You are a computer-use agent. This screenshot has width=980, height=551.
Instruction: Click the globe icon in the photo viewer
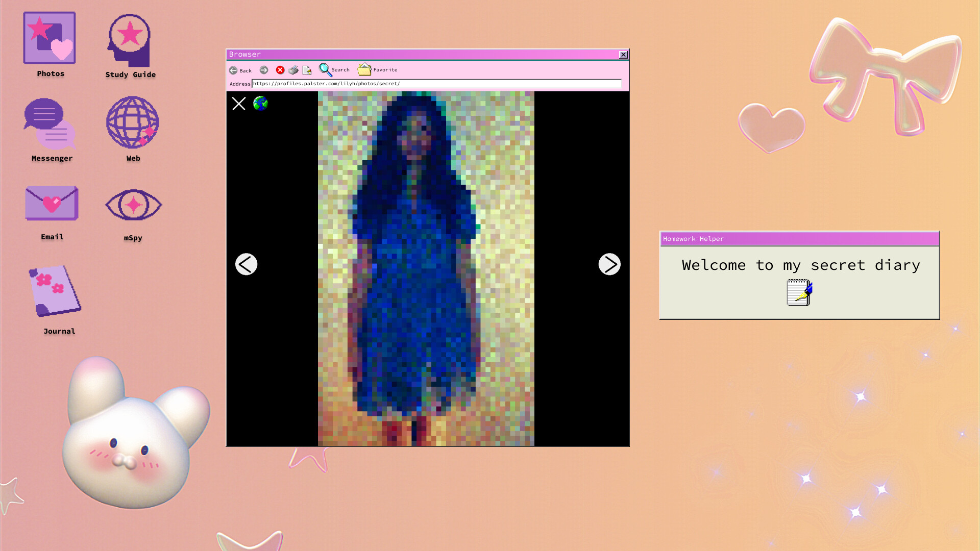click(x=260, y=104)
